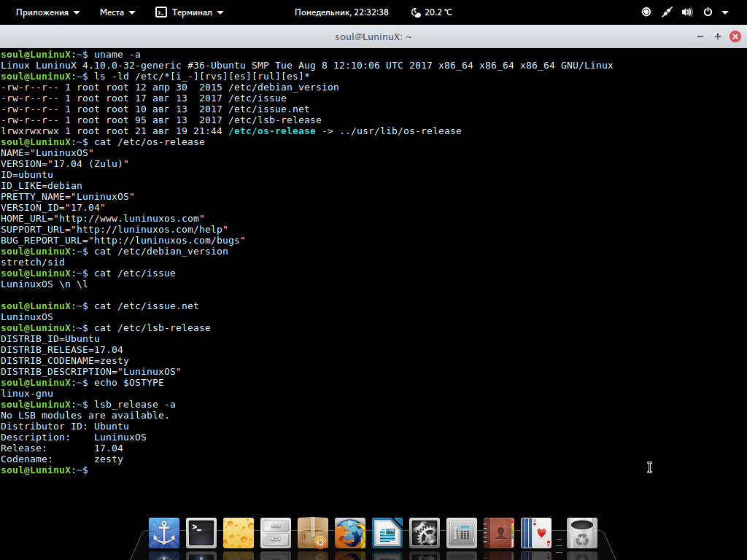Screen dimensions: 747x560
Task: Click the cyan /etc/os-release symlink name
Action: pyautogui.click(x=272, y=131)
